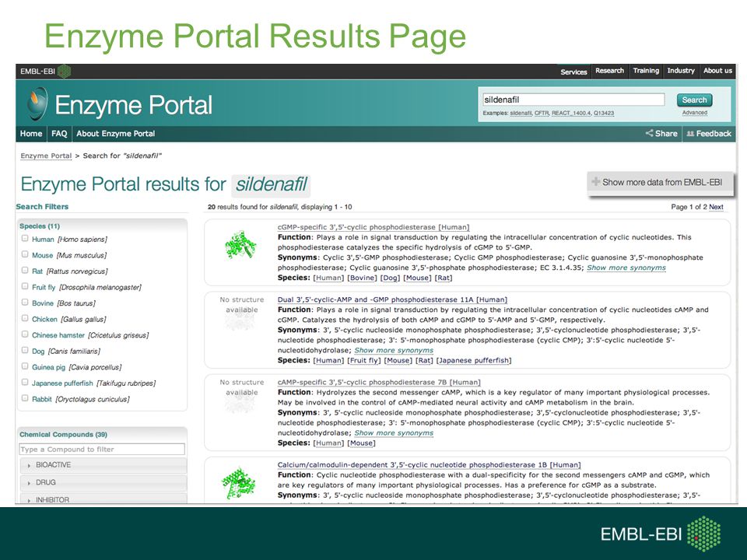Viewport: 747px width, 560px height.
Task: Select [Dog] species in first result
Action: 390,278
